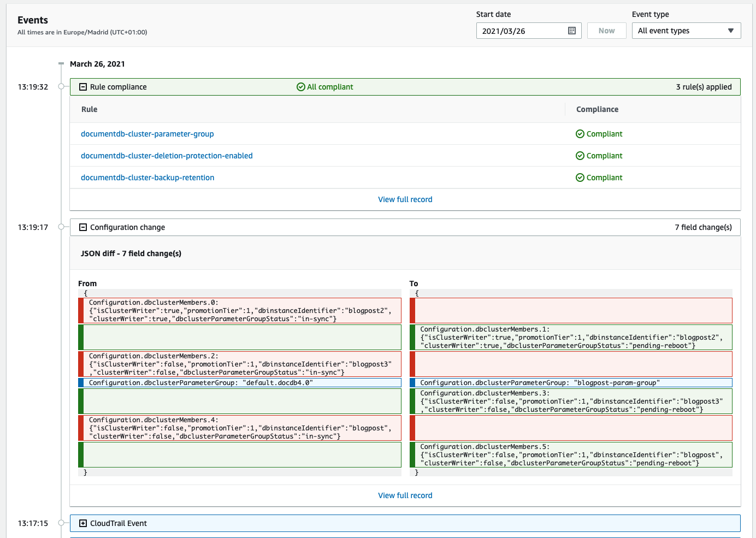Click the All compliant checkmark icon
The height and width of the screenshot is (538, 756).
[x=300, y=87]
